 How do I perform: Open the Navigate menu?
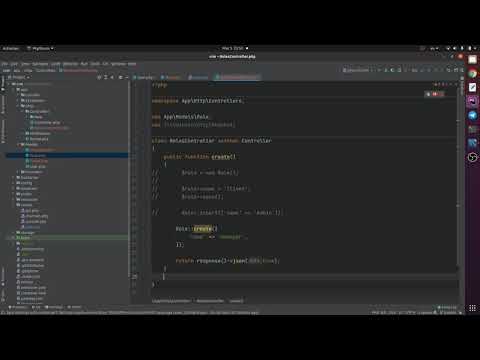point(40,64)
